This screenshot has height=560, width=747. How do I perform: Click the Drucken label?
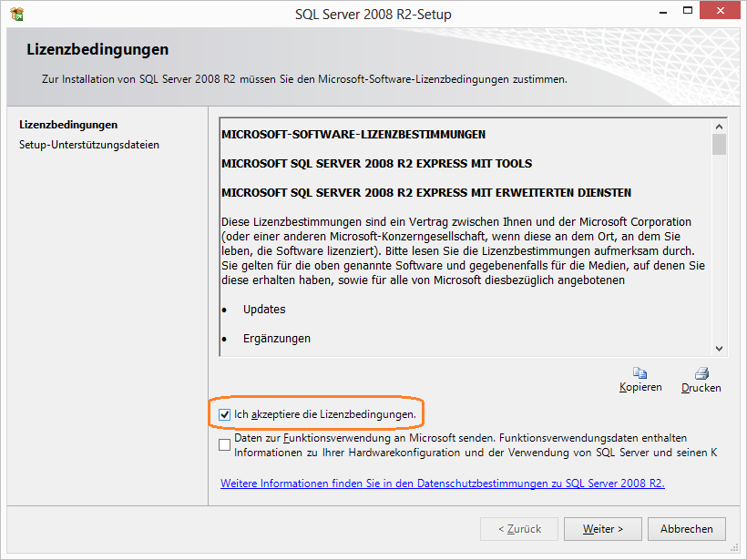[701, 388]
